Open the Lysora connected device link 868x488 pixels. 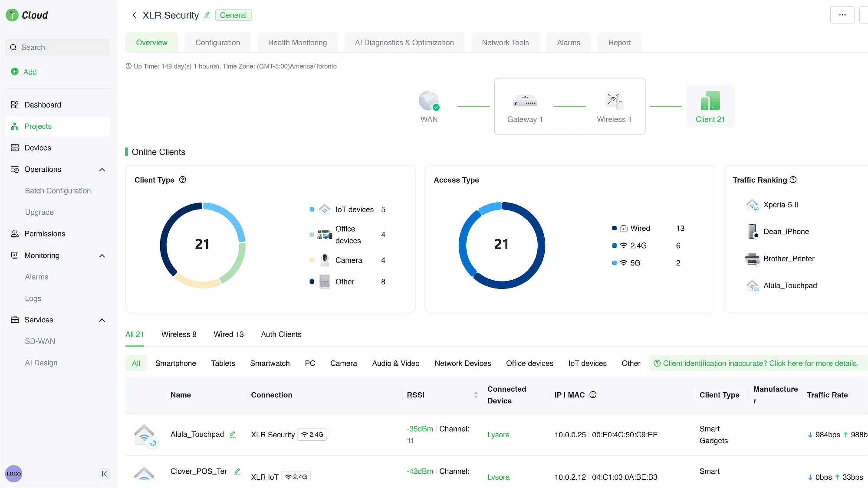coord(498,435)
